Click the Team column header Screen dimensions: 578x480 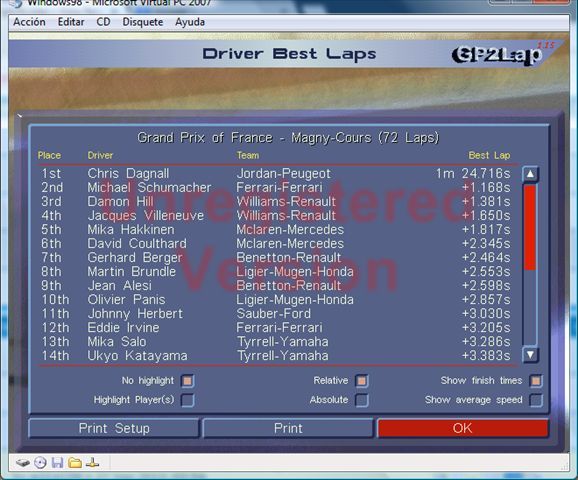coord(248,156)
